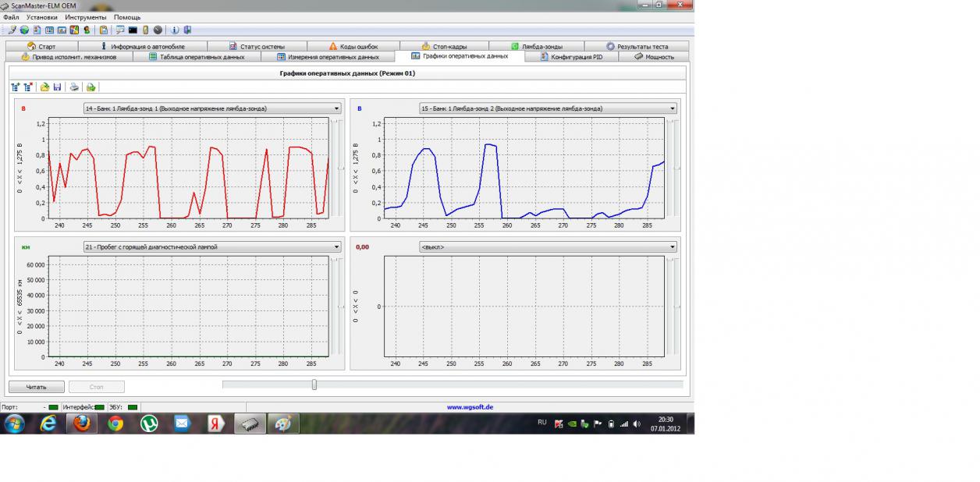Open the www.wgsoft.de link

click(x=469, y=406)
